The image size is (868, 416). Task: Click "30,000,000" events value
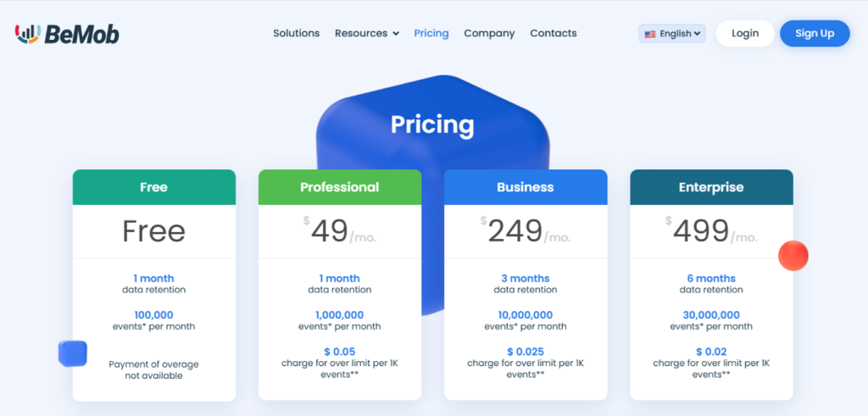[x=711, y=315]
